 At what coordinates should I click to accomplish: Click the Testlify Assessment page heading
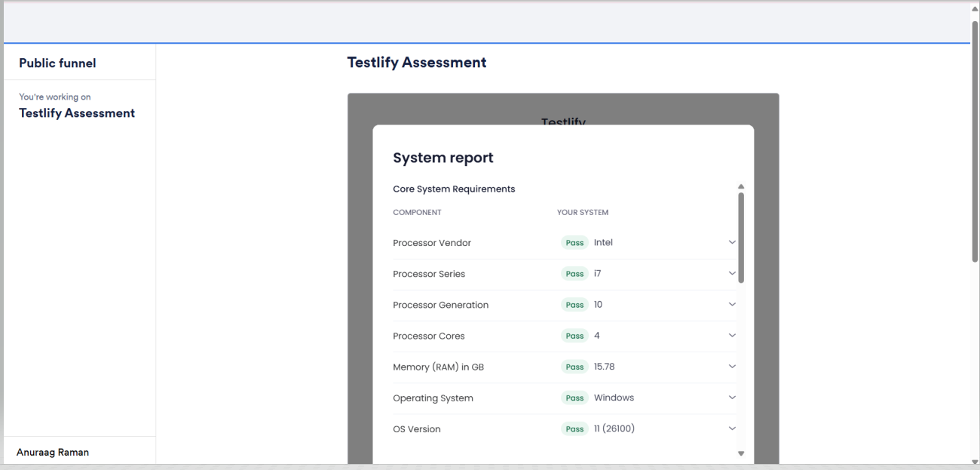pos(417,63)
